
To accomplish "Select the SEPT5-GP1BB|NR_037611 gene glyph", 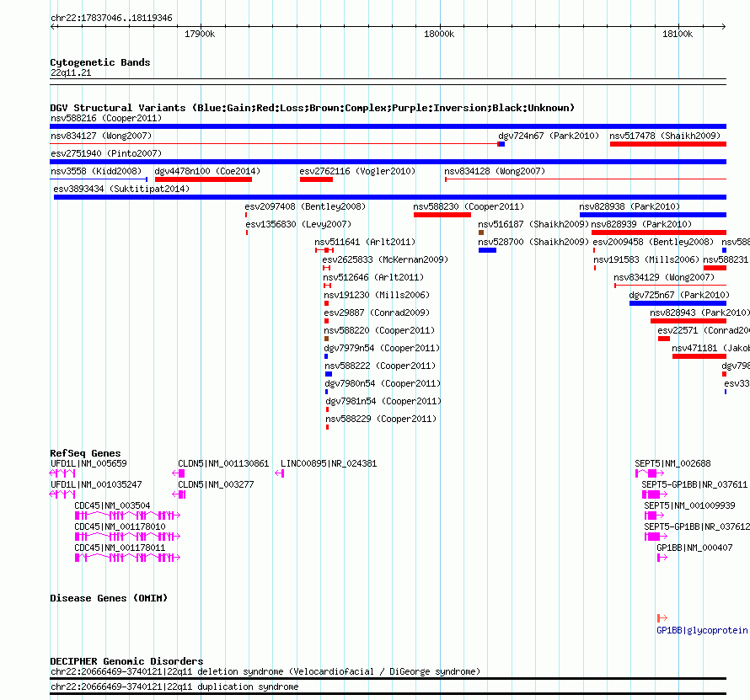I will pos(654,494).
